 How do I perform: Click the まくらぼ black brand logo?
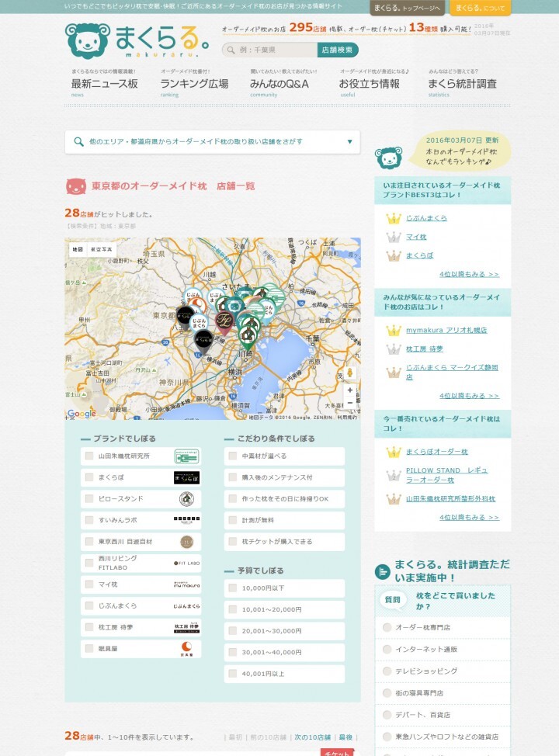tap(186, 478)
